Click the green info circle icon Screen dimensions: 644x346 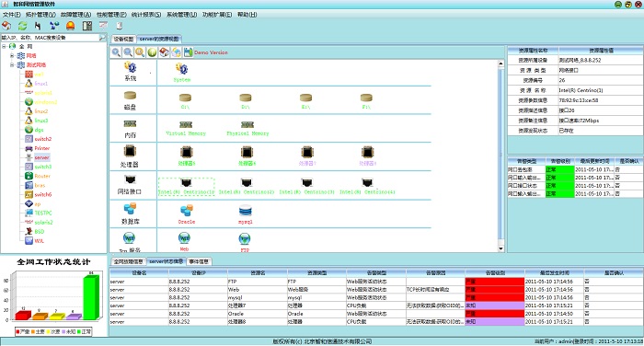pos(152,52)
